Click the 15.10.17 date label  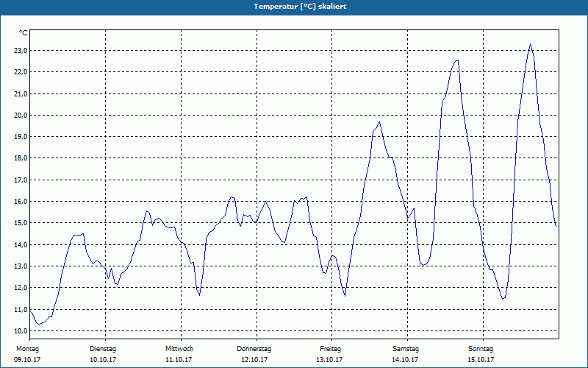[x=481, y=360]
